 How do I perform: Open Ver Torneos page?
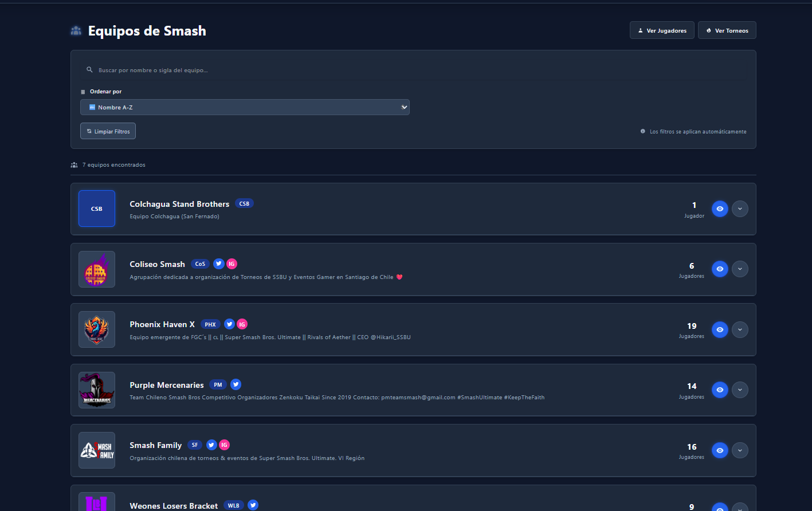[x=727, y=30]
